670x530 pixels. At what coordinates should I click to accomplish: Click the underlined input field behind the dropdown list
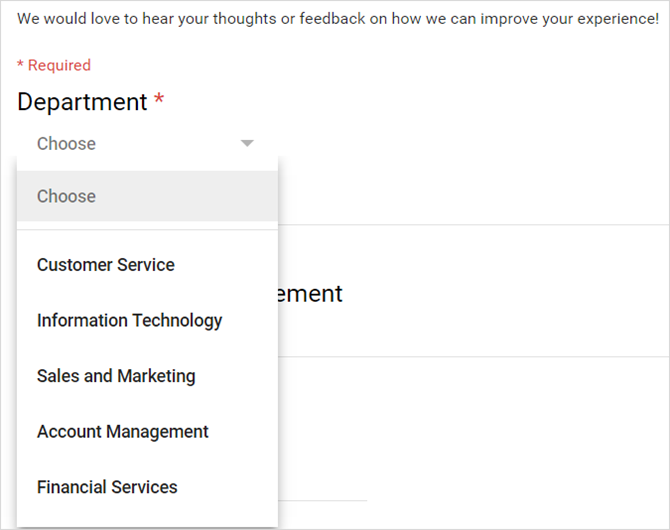(x=322, y=499)
